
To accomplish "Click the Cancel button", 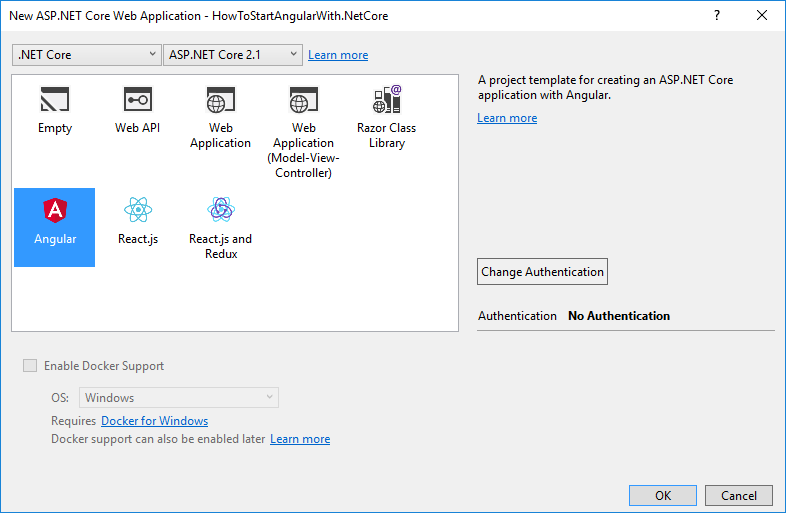I will [739, 495].
